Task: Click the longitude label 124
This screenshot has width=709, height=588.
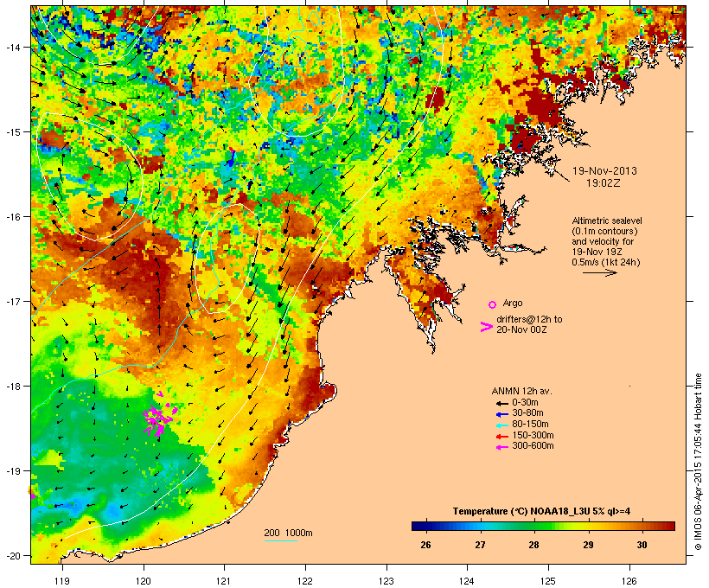Action: pyautogui.click(x=467, y=581)
